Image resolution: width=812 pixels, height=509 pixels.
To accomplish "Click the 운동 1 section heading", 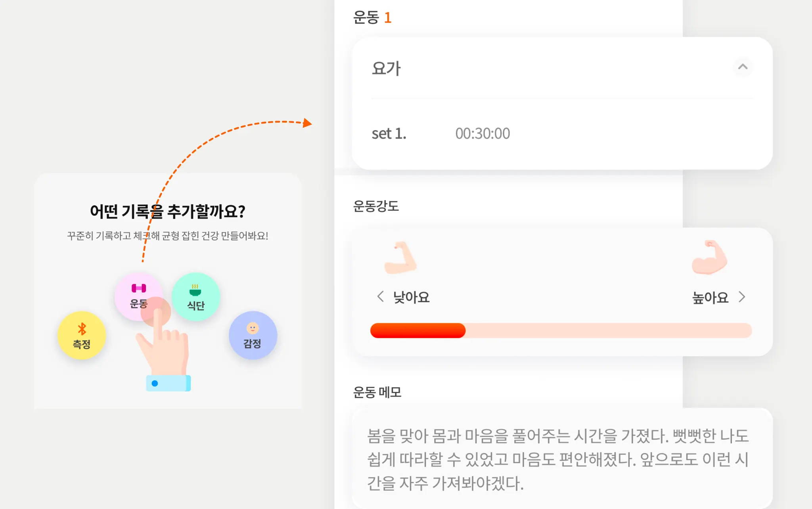I will [372, 17].
